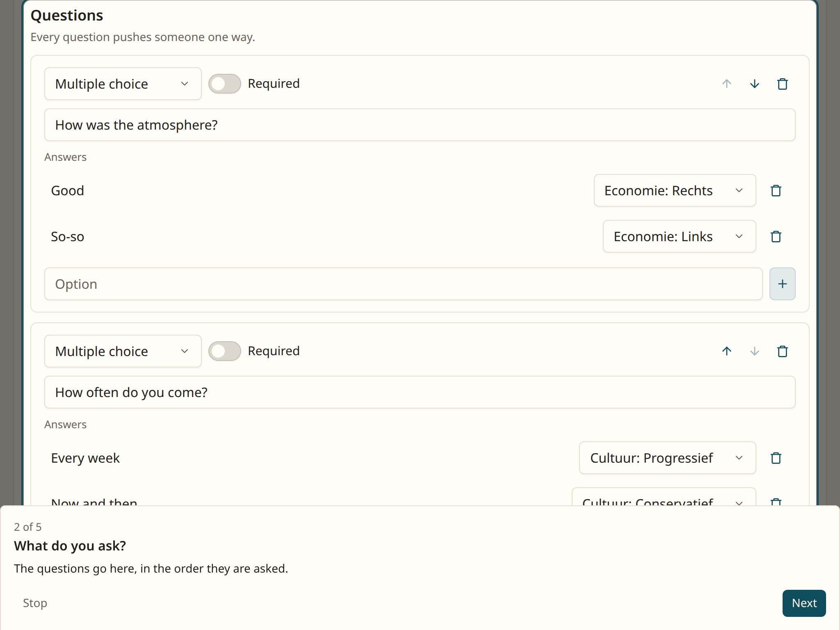Click the 'Questions' heading
The image size is (840, 630).
click(x=67, y=16)
